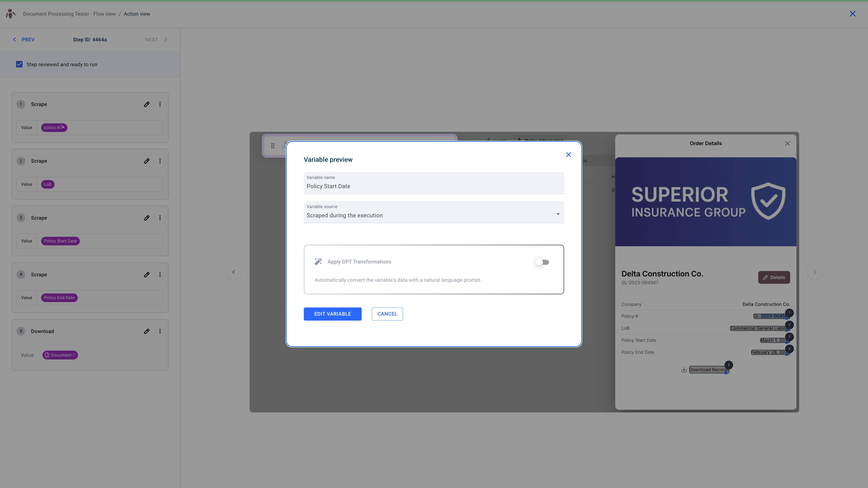Screen dimensions: 868x488
Task: Open the Document Processing Tester - Flow view breadcrumb
Action: tap(69, 14)
